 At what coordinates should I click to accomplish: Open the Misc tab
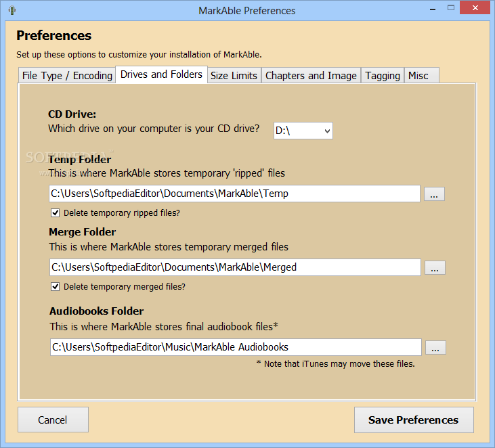click(x=421, y=76)
